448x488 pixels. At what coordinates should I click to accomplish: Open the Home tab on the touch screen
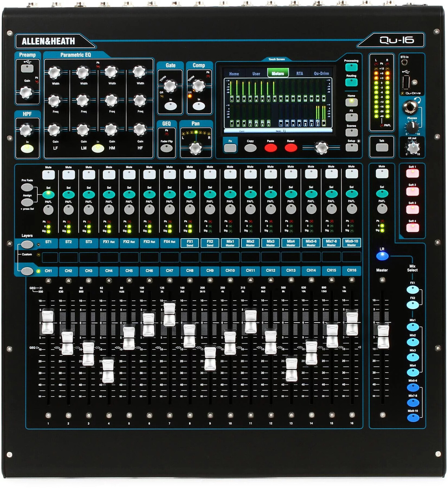[234, 74]
